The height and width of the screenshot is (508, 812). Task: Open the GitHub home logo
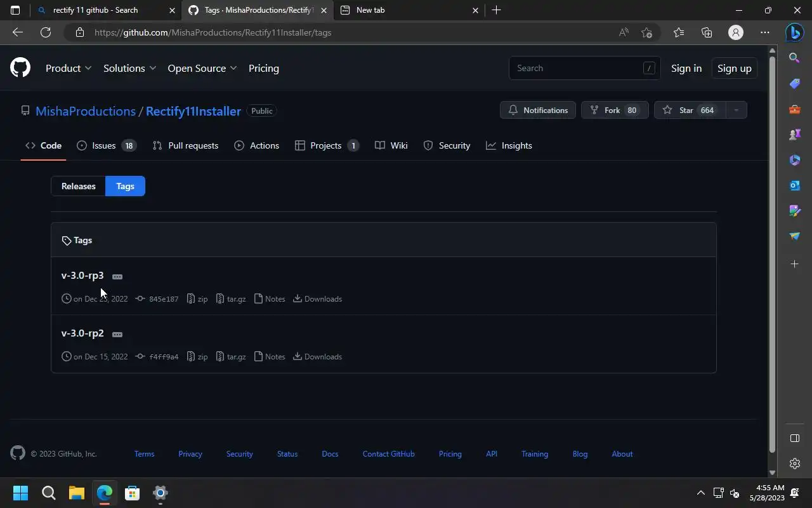(x=20, y=68)
